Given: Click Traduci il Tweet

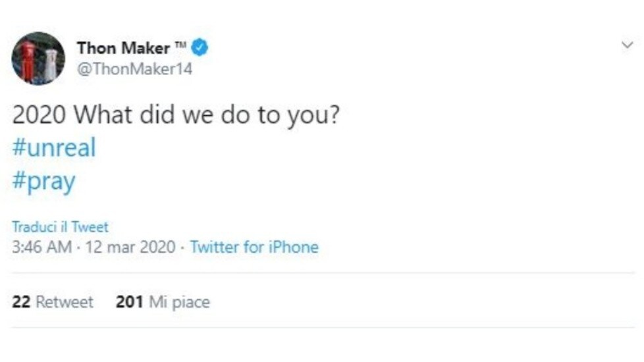Looking at the screenshot, I should 60,226.
